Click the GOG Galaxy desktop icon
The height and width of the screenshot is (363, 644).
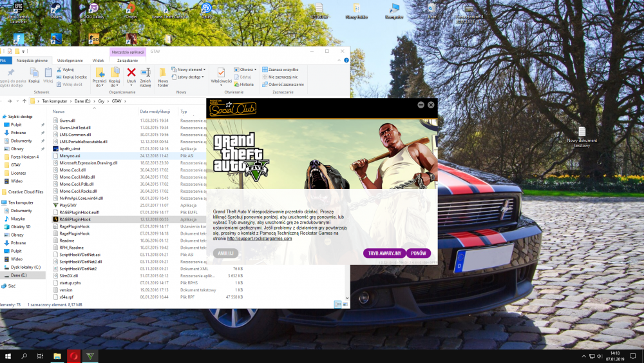coord(93,11)
